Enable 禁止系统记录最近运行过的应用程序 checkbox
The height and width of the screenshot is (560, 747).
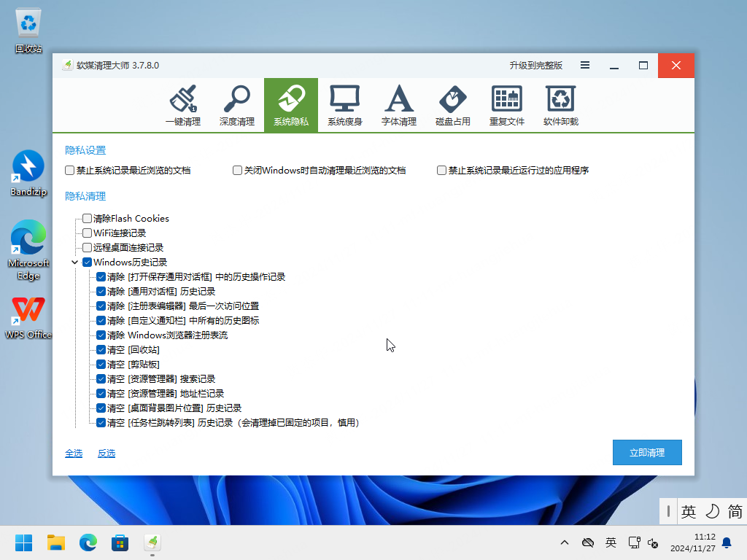[441, 170]
